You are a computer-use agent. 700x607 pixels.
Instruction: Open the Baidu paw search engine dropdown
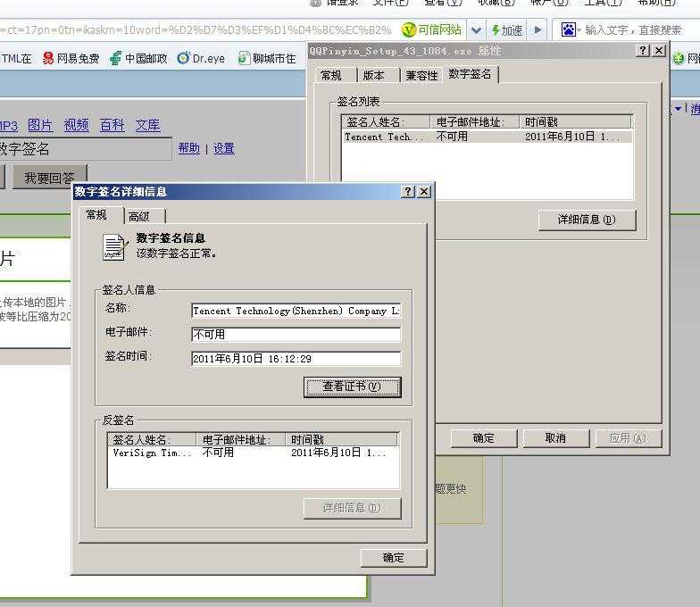571,30
